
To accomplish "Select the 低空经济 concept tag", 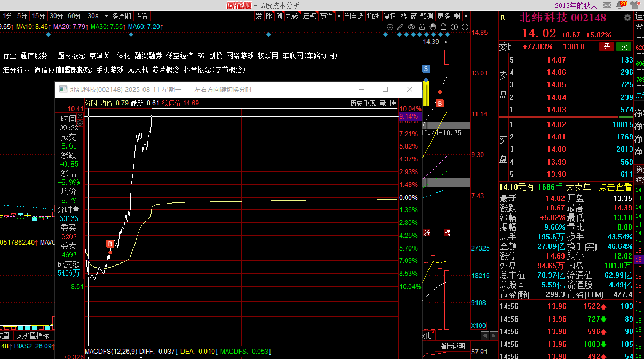I will click(180, 56).
